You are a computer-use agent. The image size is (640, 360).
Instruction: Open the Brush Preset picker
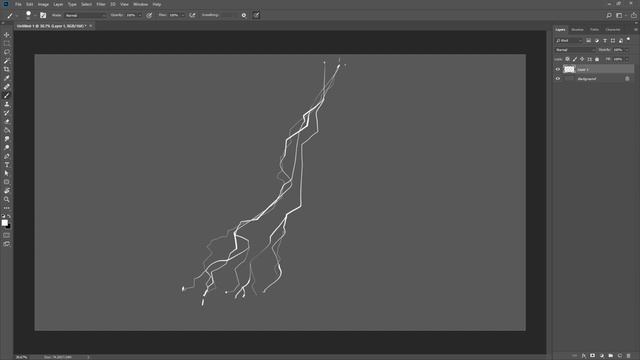(x=28, y=15)
